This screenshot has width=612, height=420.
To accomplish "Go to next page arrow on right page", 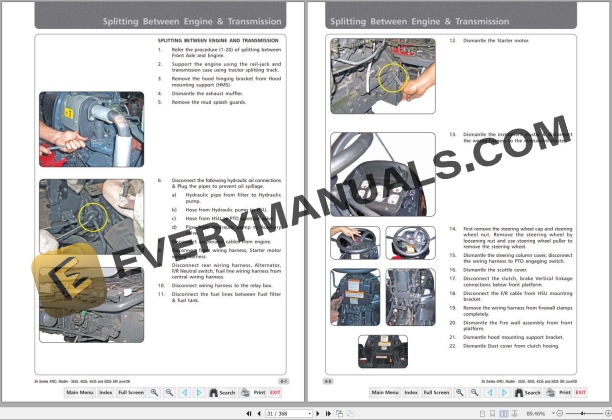I will (x=503, y=393).
